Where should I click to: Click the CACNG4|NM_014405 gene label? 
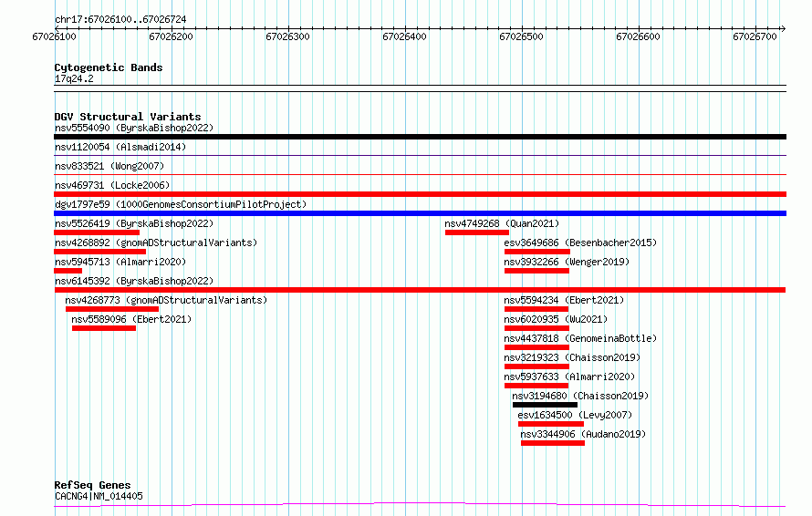coord(99,496)
